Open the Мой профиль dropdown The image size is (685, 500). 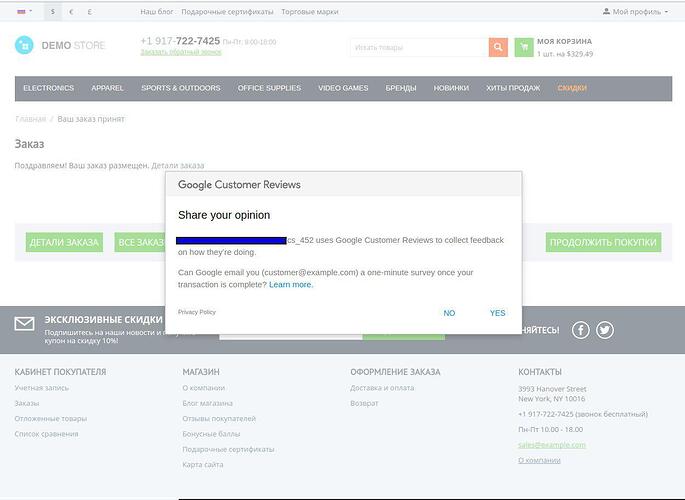point(635,12)
